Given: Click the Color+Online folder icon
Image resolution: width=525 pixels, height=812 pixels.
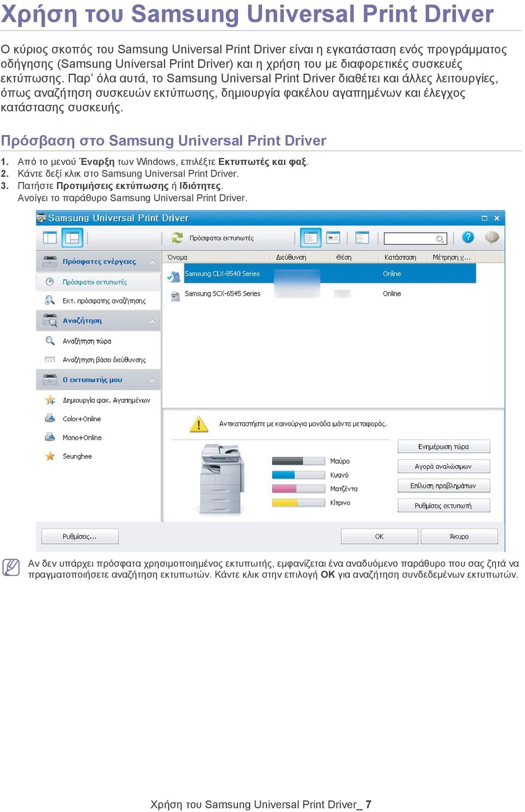Looking at the screenshot, I should coord(50,419).
